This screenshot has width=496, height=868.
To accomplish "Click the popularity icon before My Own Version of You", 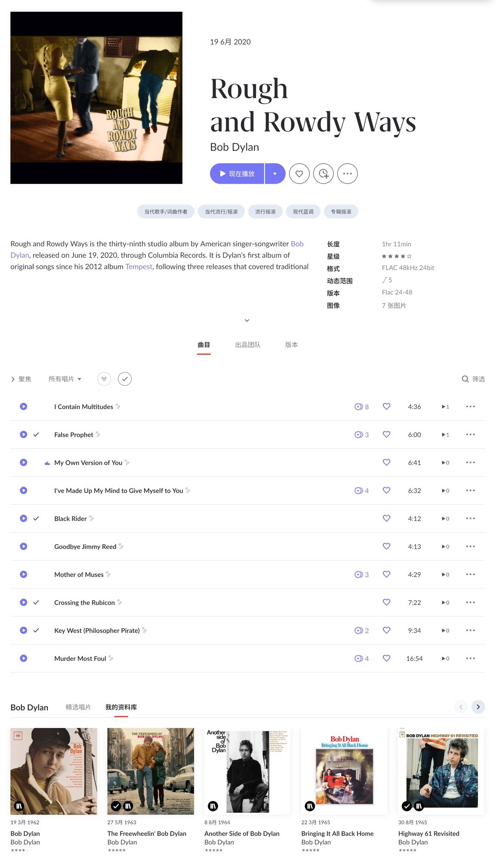I will click(x=47, y=463).
